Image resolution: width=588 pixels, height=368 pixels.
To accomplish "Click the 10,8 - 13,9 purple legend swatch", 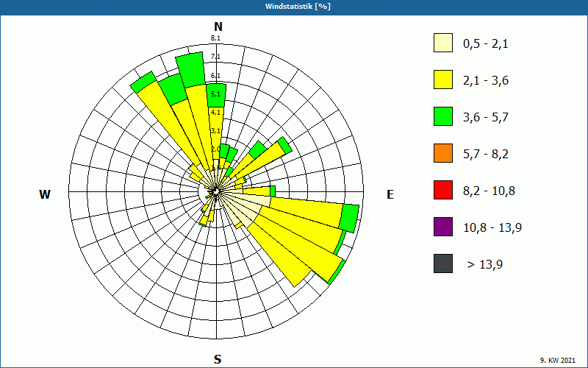I will click(x=443, y=227).
